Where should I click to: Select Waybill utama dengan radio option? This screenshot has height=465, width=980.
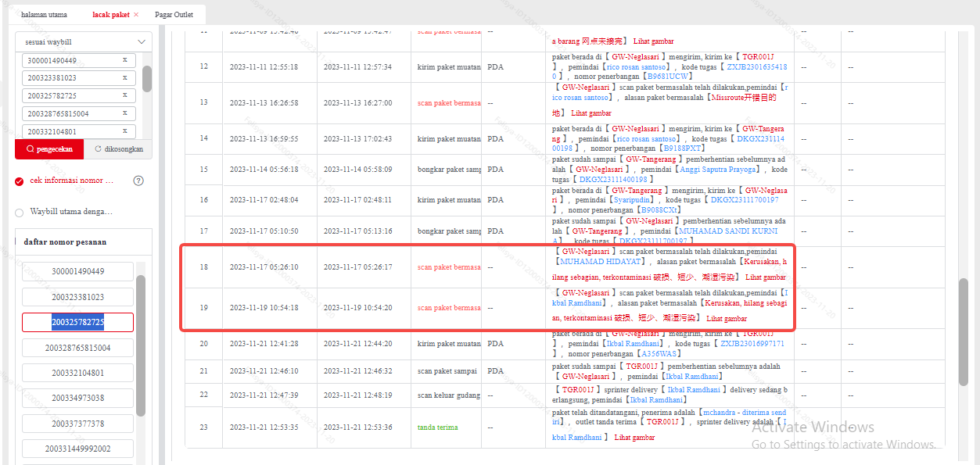[x=20, y=212]
